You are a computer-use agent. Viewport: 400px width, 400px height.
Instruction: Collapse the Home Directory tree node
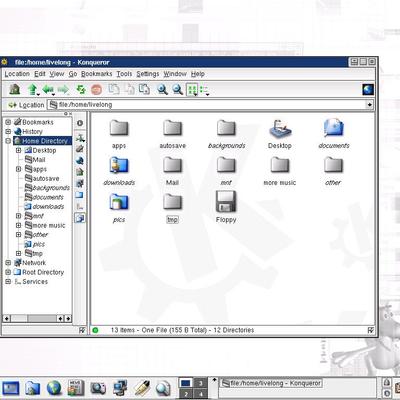pos(8,141)
